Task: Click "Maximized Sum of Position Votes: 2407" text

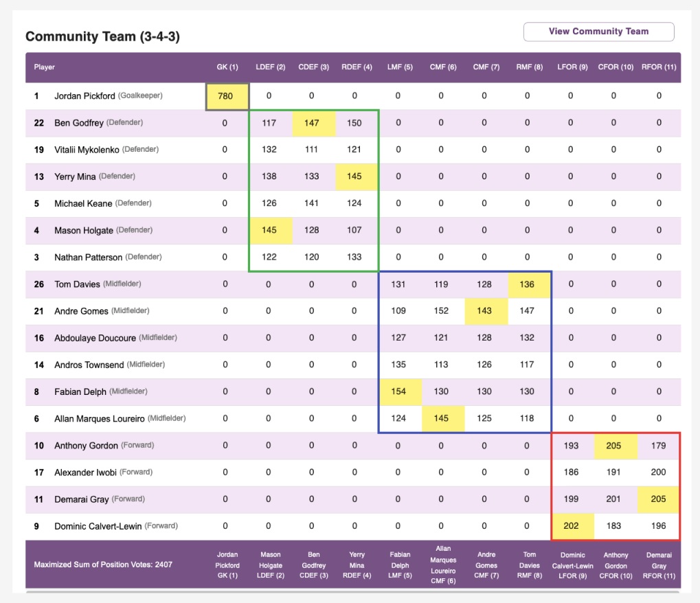Action: (103, 565)
